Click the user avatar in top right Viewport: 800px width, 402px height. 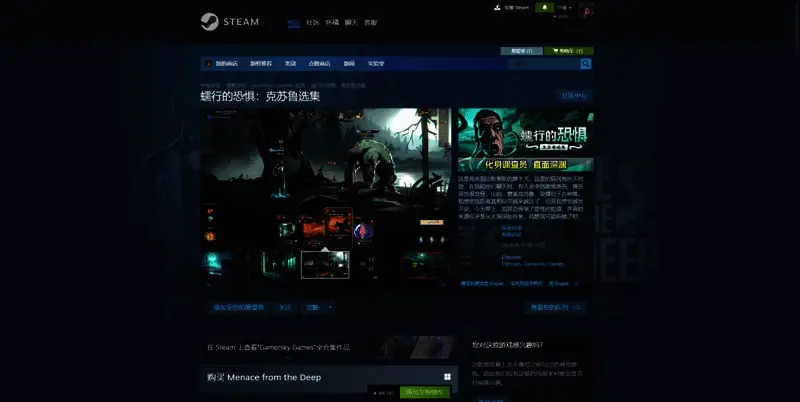(586, 10)
